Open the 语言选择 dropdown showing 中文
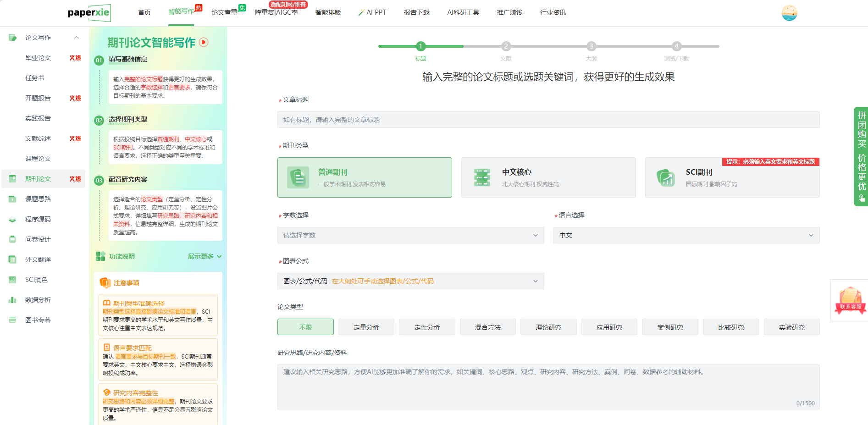Viewport: 868px width, 425px height. point(686,235)
